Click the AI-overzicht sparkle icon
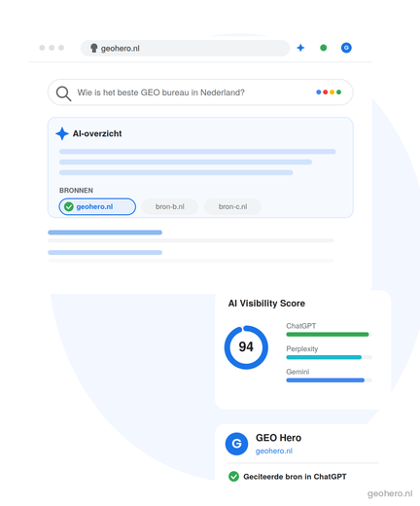This screenshot has height=506, width=420. [x=62, y=133]
